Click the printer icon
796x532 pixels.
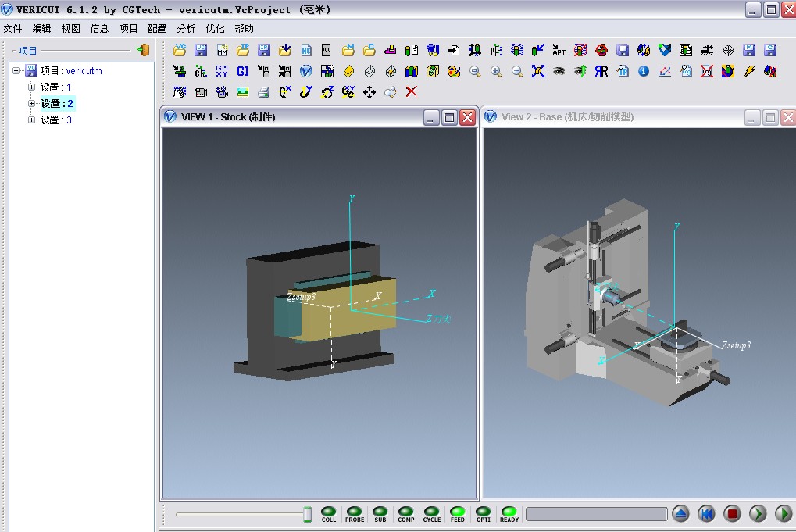[x=264, y=92]
